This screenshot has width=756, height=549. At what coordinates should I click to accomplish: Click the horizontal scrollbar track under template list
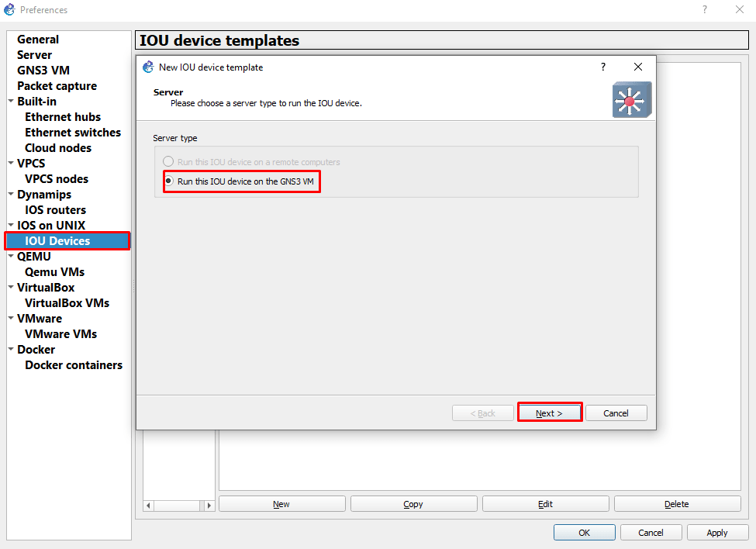[x=178, y=506]
